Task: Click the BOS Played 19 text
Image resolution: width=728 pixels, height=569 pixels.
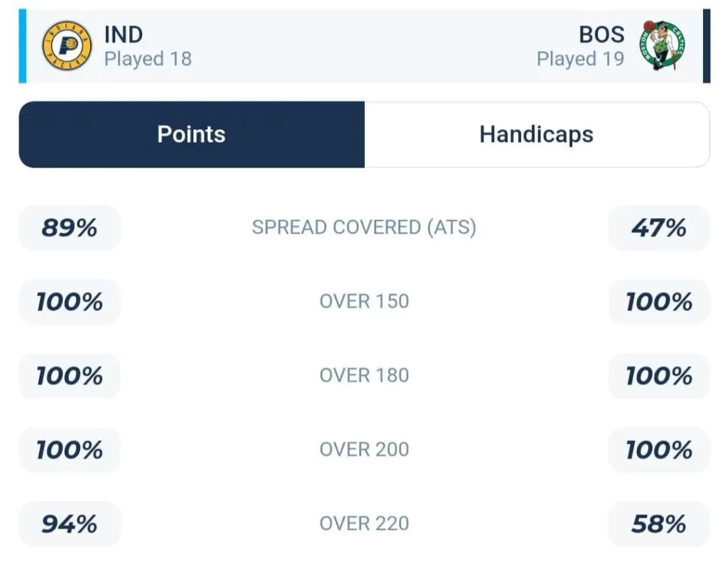Action: click(x=580, y=59)
